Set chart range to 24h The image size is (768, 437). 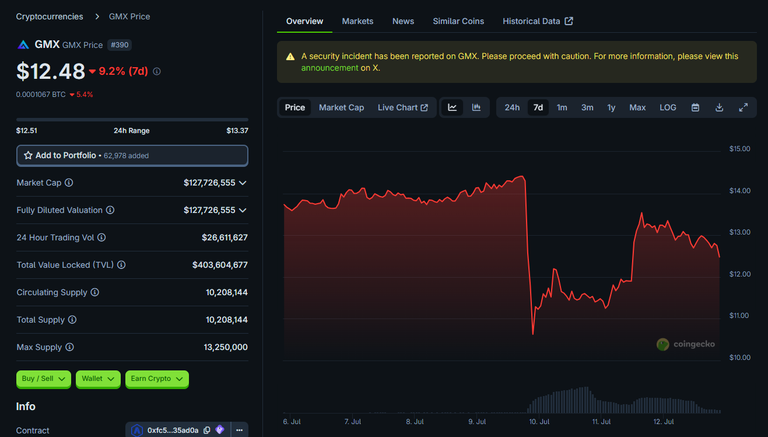click(512, 108)
